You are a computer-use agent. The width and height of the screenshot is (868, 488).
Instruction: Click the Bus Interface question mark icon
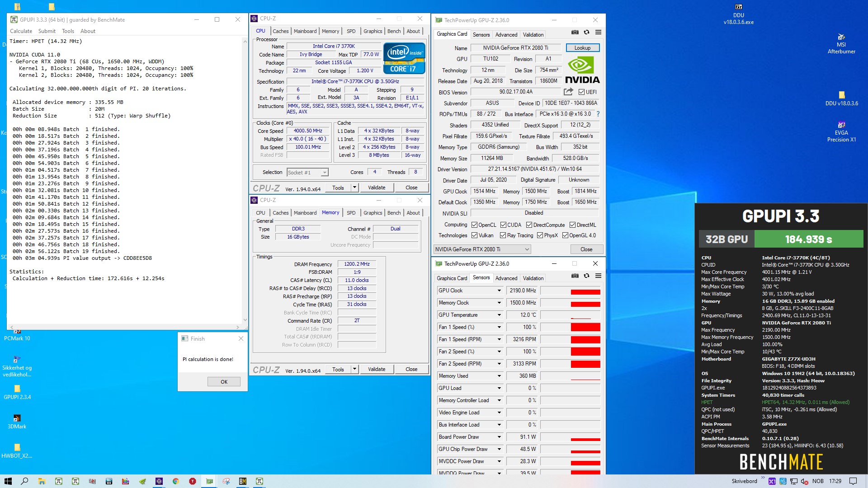[x=598, y=114]
